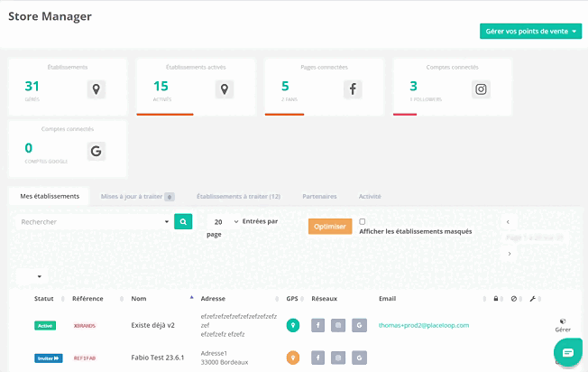Viewport: 588px width, 372px height.
Task: Click Google network icon in Fabio Test row
Action: tap(359, 358)
